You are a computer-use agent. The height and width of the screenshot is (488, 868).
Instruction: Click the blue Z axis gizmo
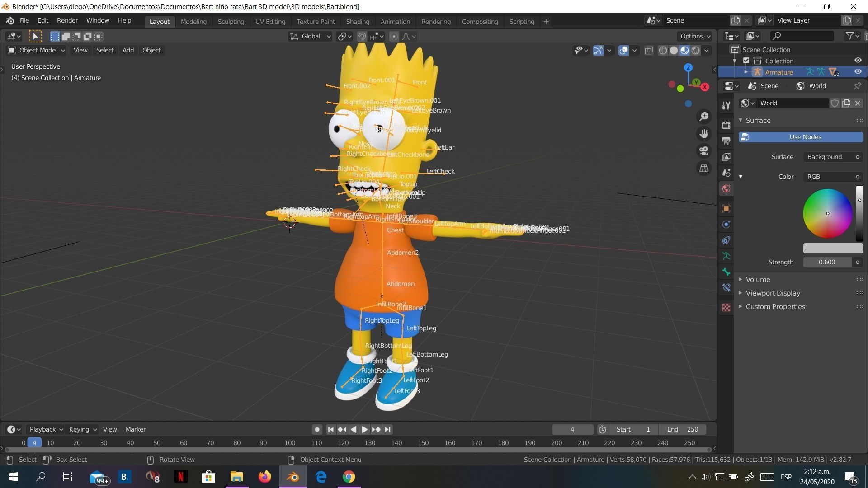[688, 68]
